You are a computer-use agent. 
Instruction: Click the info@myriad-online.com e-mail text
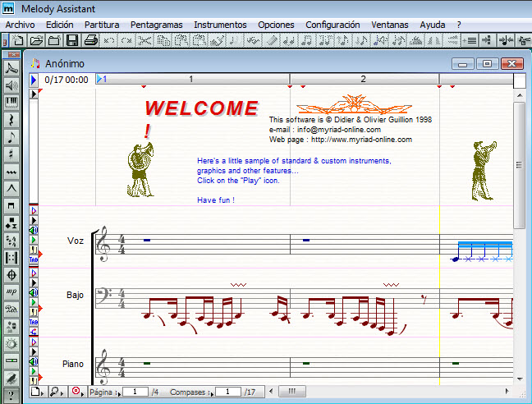point(339,130)
